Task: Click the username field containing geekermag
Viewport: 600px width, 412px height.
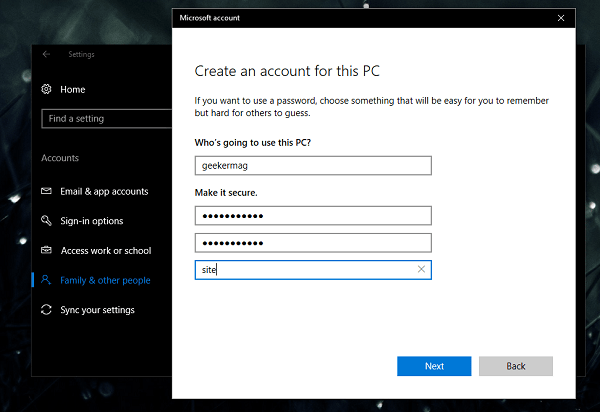Action: (x=313, y=166)
